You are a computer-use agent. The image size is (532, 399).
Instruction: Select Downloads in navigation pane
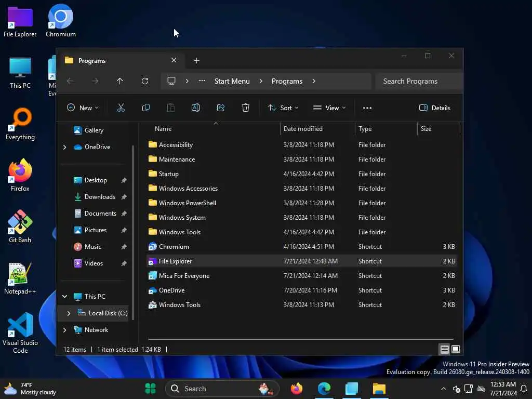click(x=100, y=197)
